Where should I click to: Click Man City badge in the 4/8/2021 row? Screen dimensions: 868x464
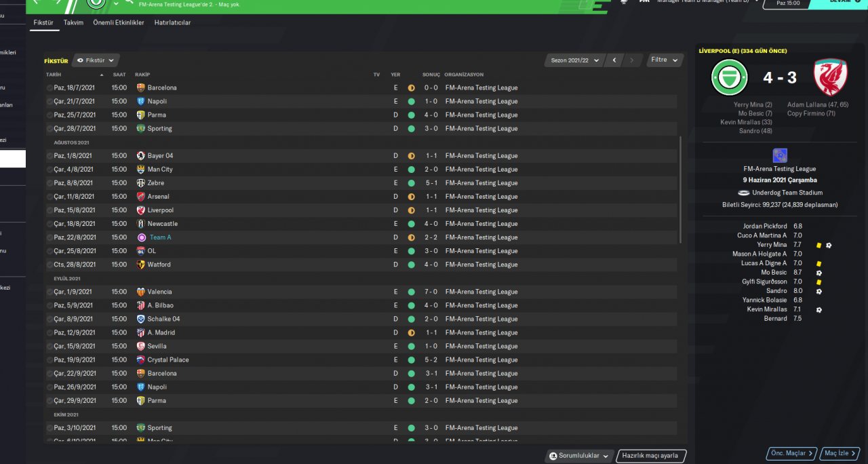click(x=141, y=169)
